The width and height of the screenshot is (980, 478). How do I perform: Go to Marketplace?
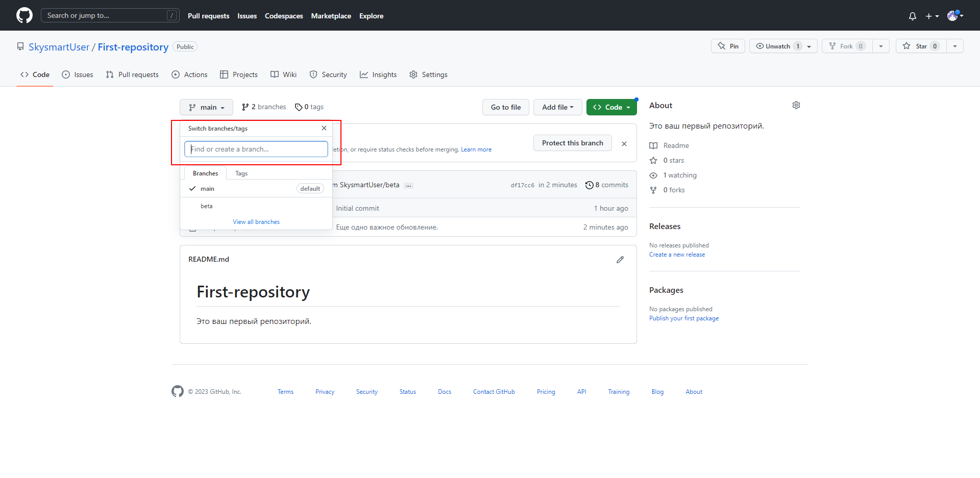[x=331, y=16]
